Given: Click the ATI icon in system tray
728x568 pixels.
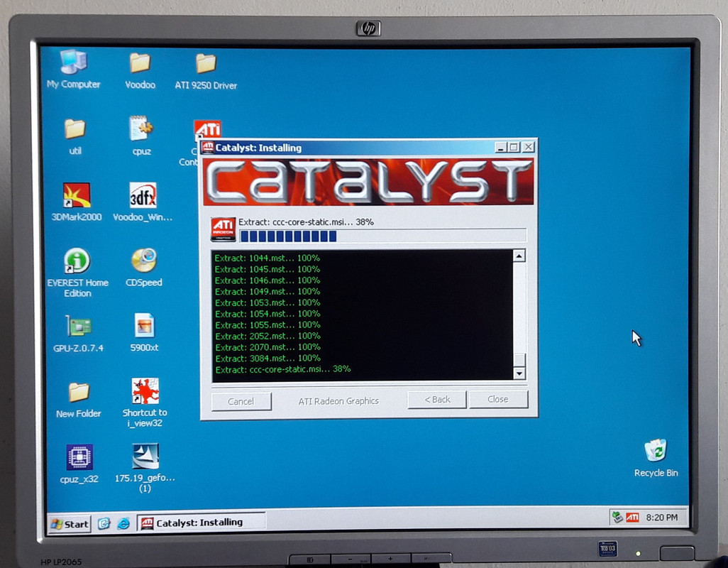Looking at the screenshot, I should (x=632, y=517).
